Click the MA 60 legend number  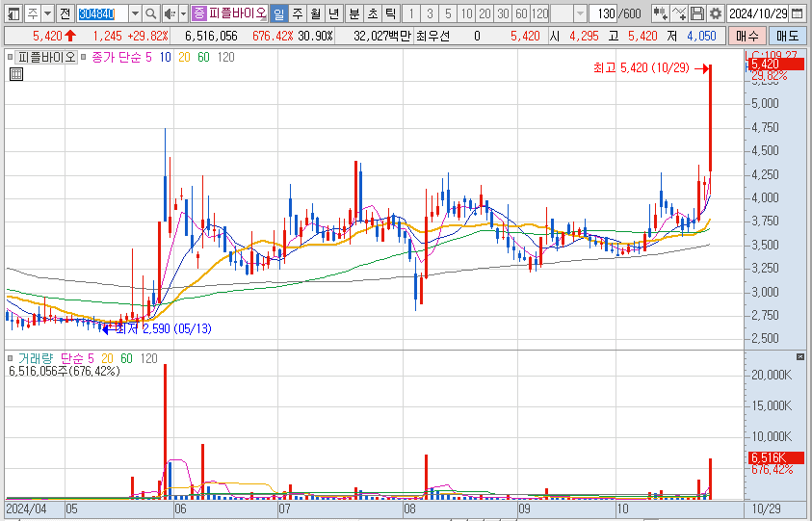[x=203, y=58]
